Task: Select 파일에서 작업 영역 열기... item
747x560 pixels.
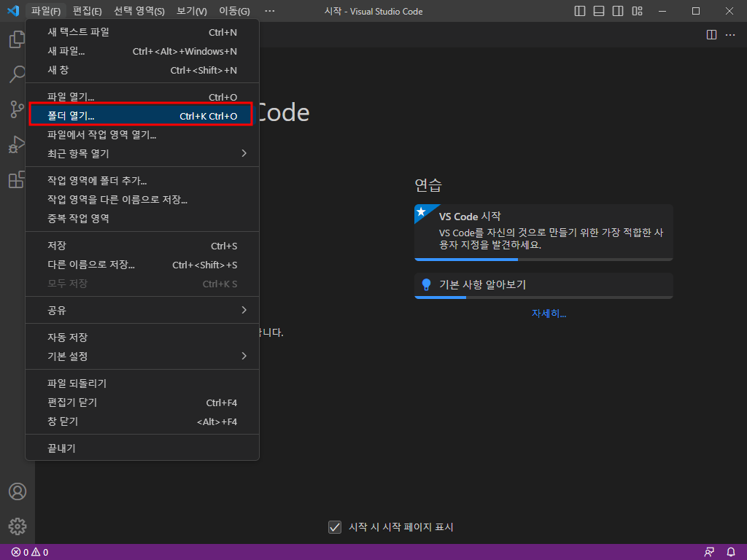Action: 142,135
